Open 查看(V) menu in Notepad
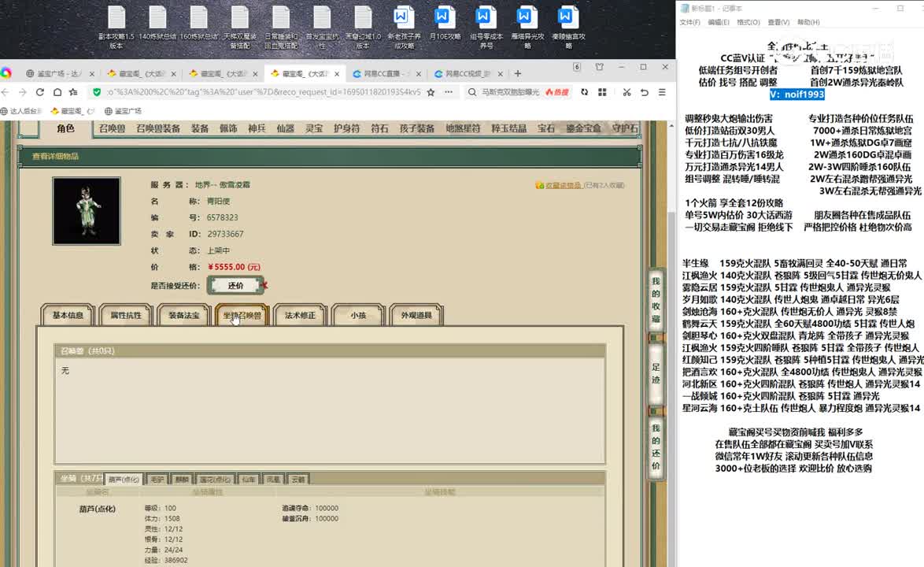924x567 pixels. point(778,22)
